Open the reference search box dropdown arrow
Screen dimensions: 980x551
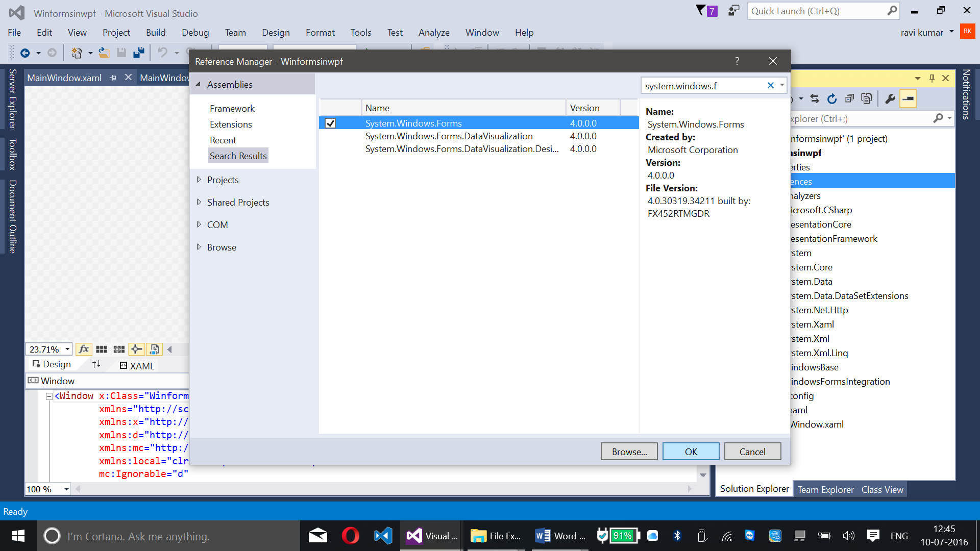tap(782, 86)
